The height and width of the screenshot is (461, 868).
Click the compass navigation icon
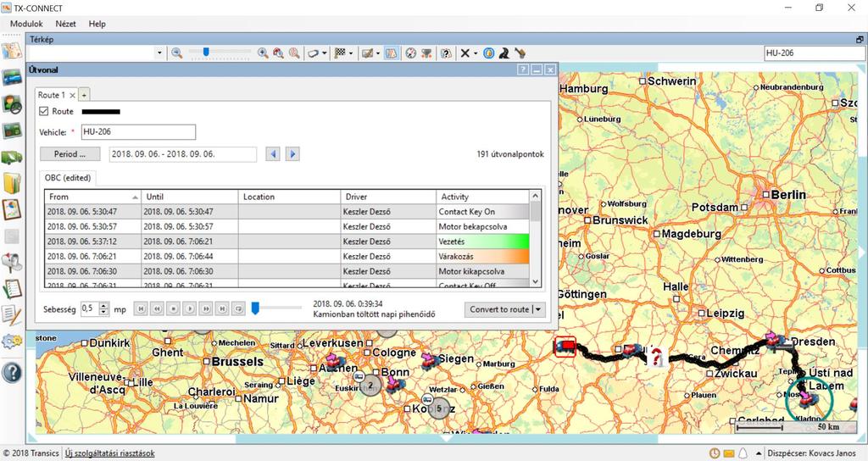click(x=411, y=53)
